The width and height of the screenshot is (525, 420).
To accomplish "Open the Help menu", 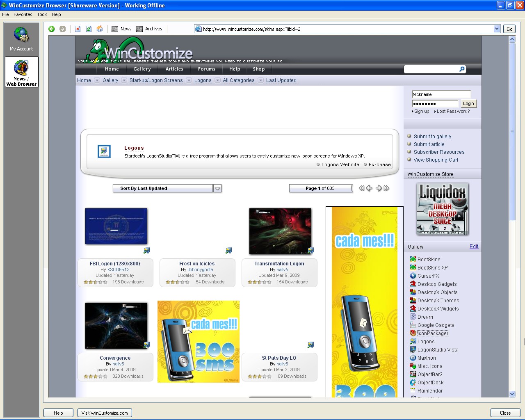I will click(x=57, y=14).
